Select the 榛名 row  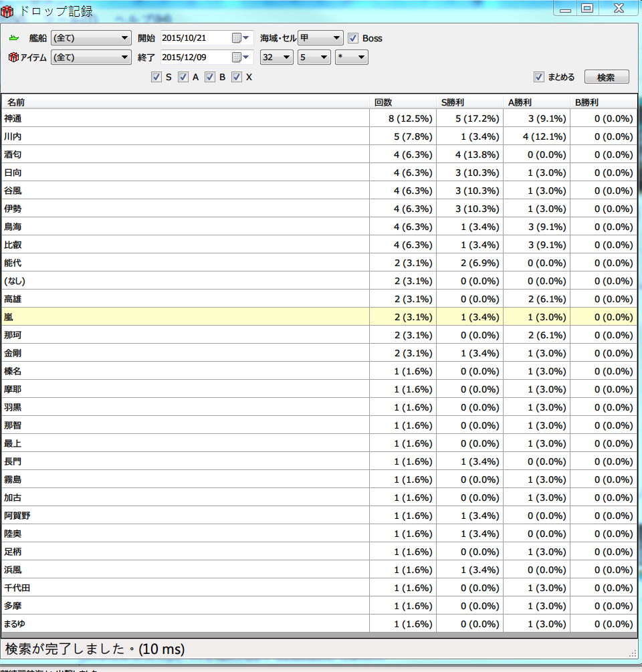319,371
